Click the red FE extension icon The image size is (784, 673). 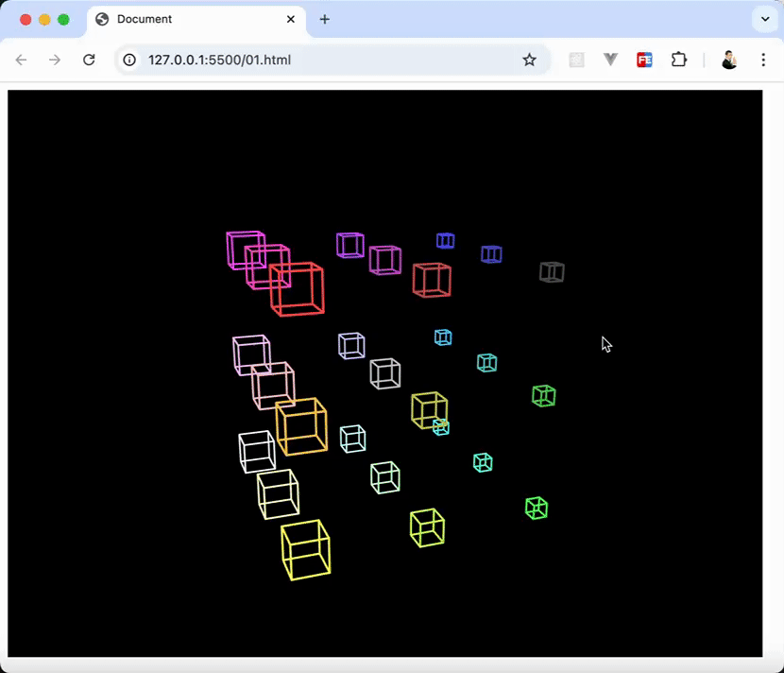coord(644,59)
